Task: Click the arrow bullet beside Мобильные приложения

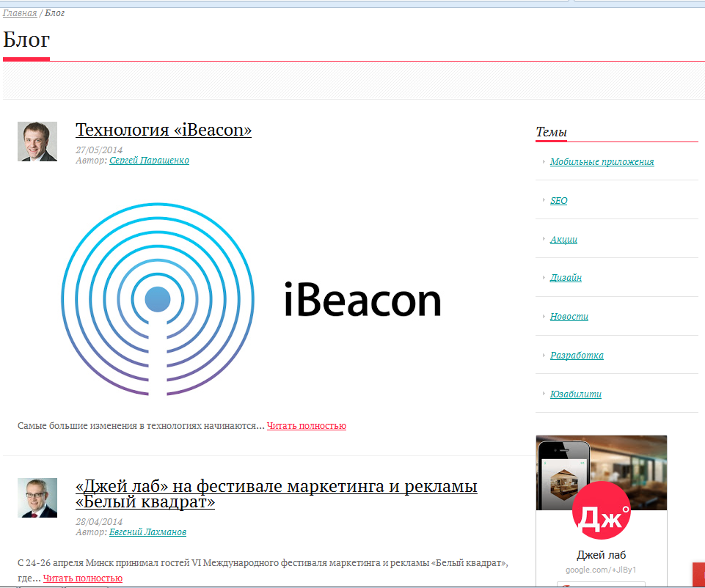Action: click(x=544, y=161)
